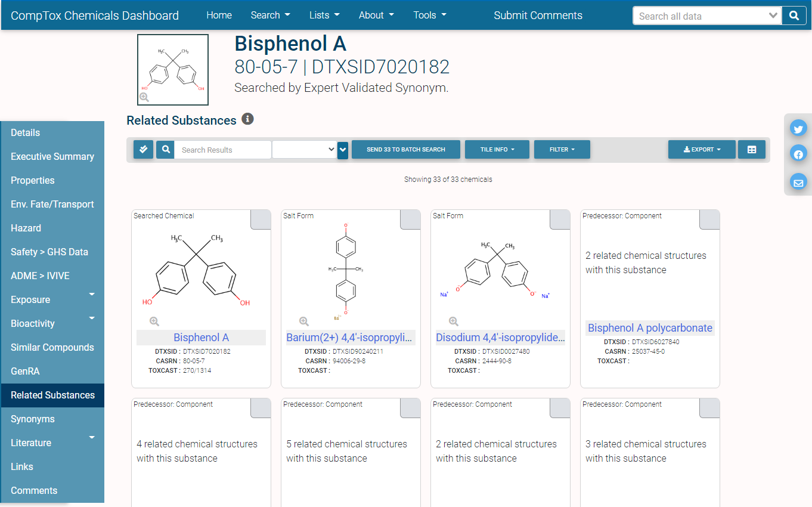Image resolution: width=812 pixels, height=507 pixels.
Task: Click CompTox Chemicals Dashboard title
Action: coord(95,16)
